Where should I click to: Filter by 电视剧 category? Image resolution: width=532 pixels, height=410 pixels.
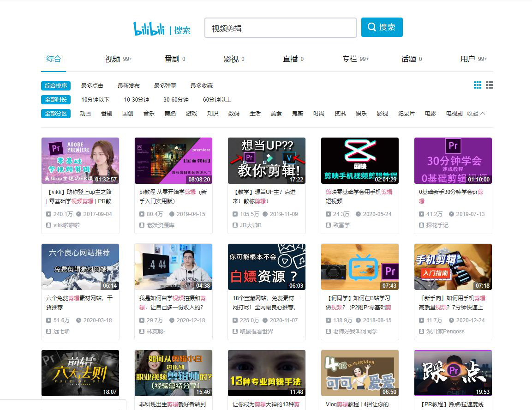point(454,114)
